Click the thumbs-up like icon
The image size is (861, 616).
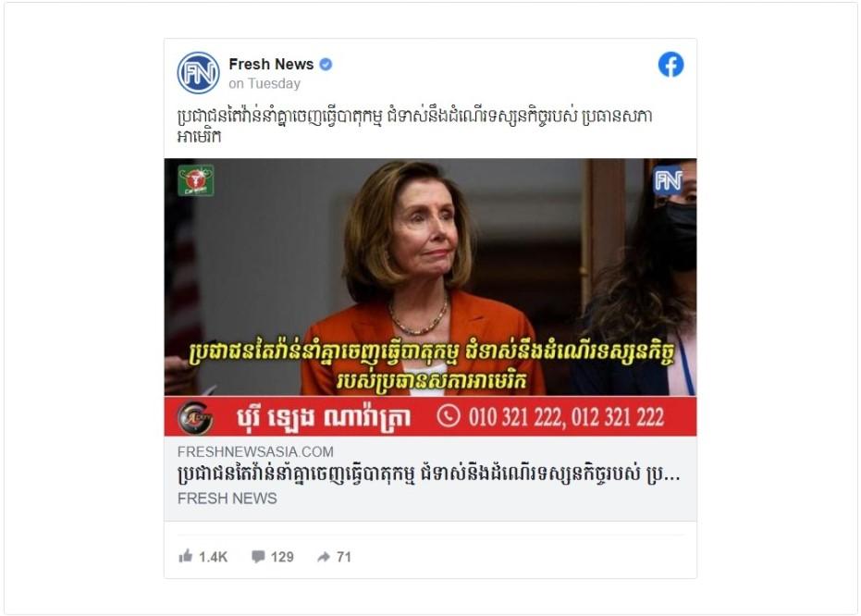coord(186,556)
